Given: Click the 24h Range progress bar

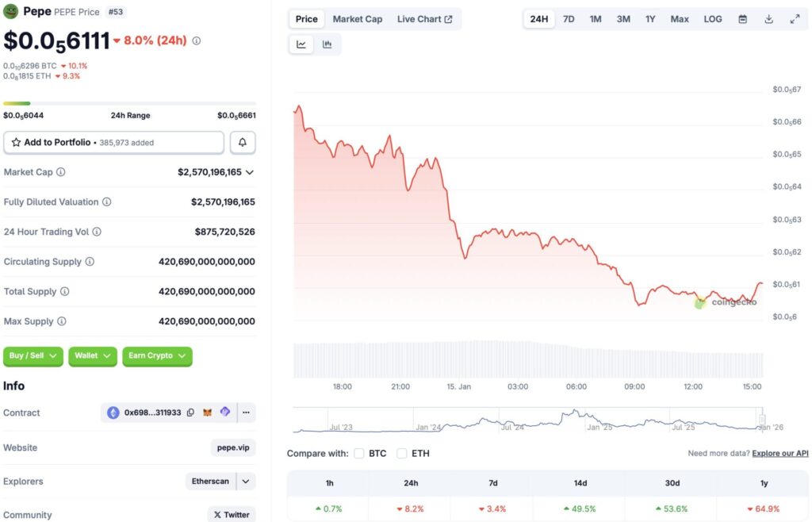Looking at the screenshot, I should tap(129, 103).
